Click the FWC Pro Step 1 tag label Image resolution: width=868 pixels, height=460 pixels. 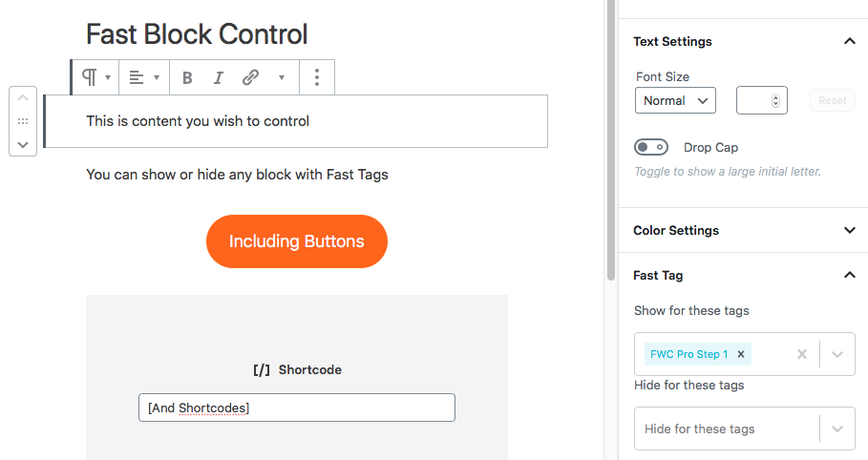[689, 354]
